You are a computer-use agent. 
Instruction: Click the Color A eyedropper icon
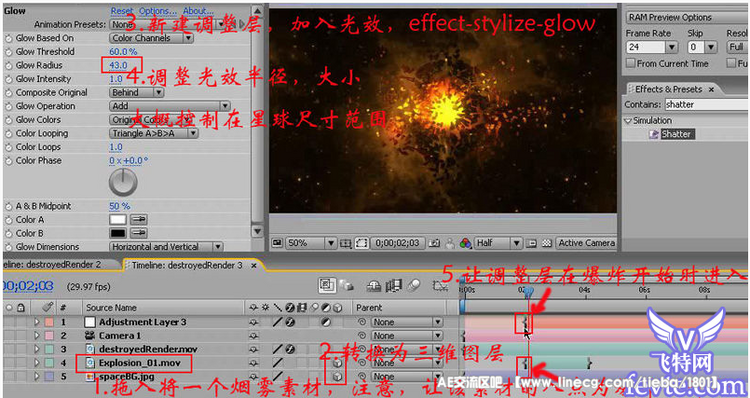pos(139,220)
